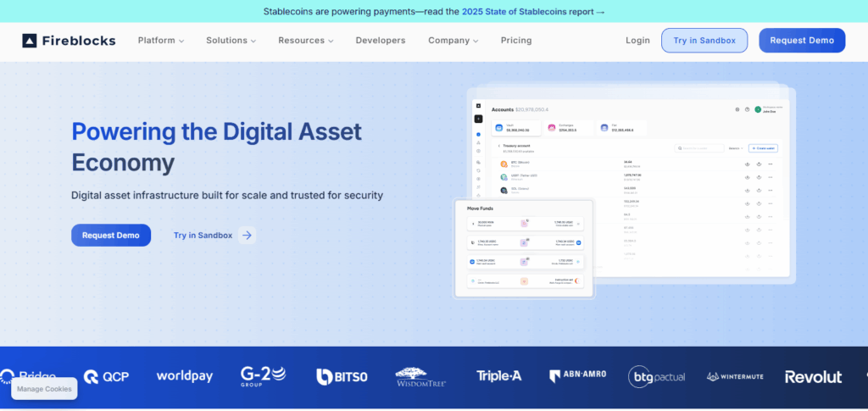Click the Exchanges card in dashboard preview

[x=569, y=128]
